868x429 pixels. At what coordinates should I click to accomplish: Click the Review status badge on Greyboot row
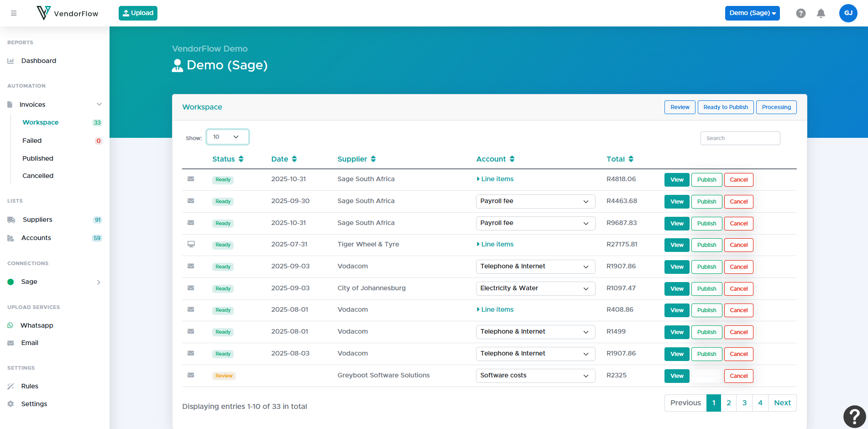coord(224,376)
